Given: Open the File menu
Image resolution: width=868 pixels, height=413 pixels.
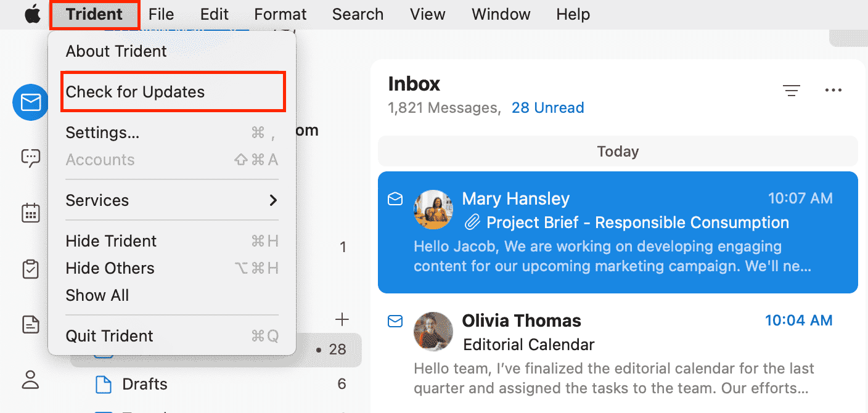Looking at the screenshot, I should point(162,14).
